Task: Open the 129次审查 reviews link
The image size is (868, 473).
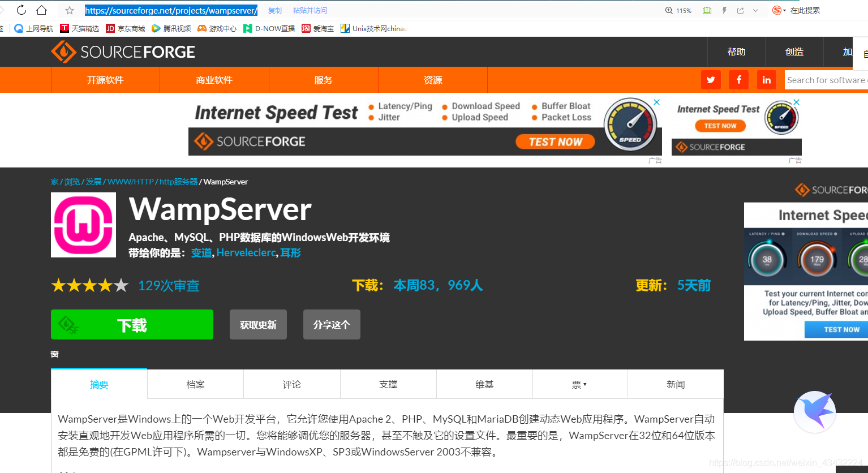Action: coord(169,286)
